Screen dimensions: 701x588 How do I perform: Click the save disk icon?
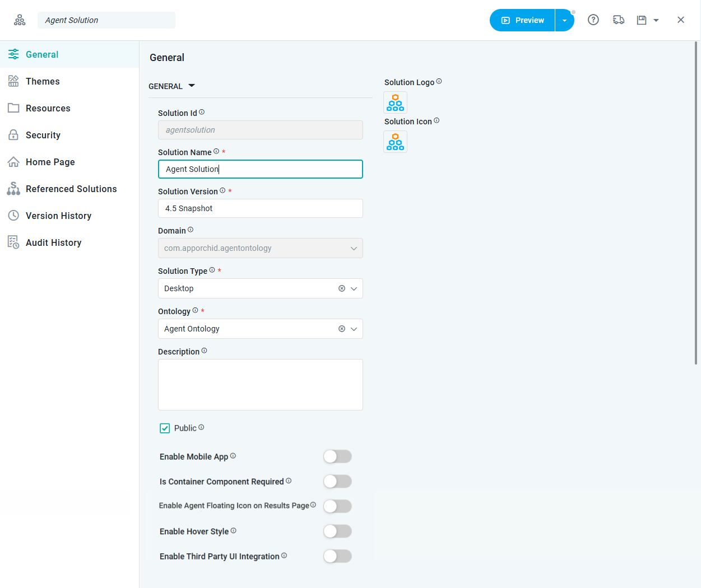click(642, 20)
